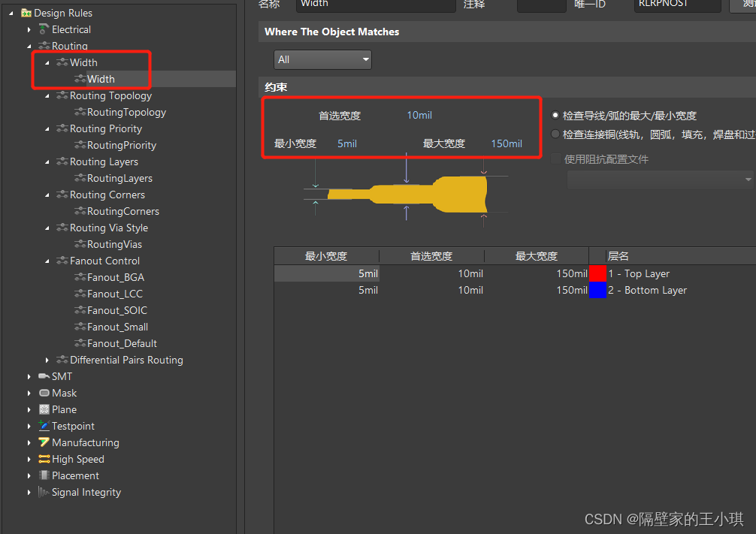Click the Differential Pairs Routing icon
The image size is (756, 534).
click(x=62, y=360)
